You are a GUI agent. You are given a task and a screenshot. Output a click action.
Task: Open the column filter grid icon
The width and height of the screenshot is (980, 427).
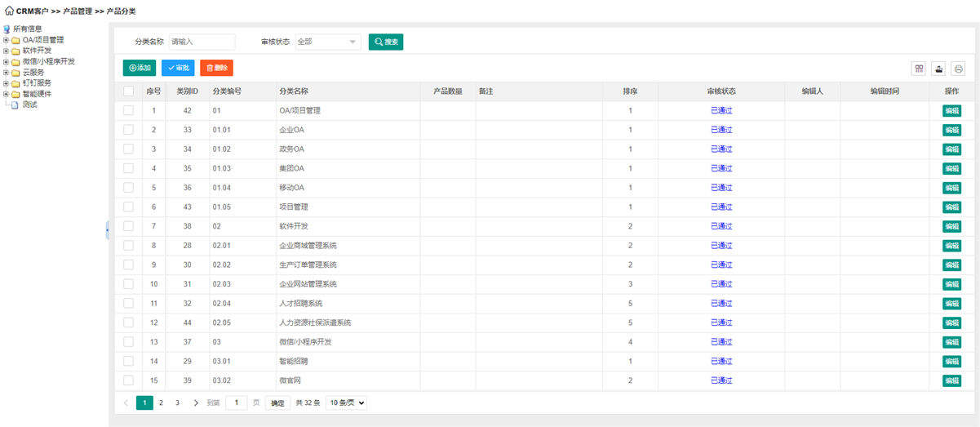(919, 69)
